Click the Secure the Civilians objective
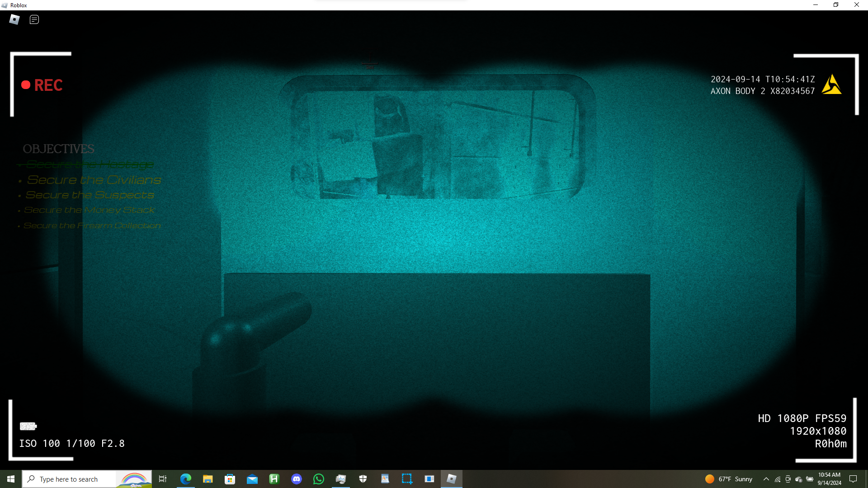Viewport: 868px width, 488px height. pos(94,180)
